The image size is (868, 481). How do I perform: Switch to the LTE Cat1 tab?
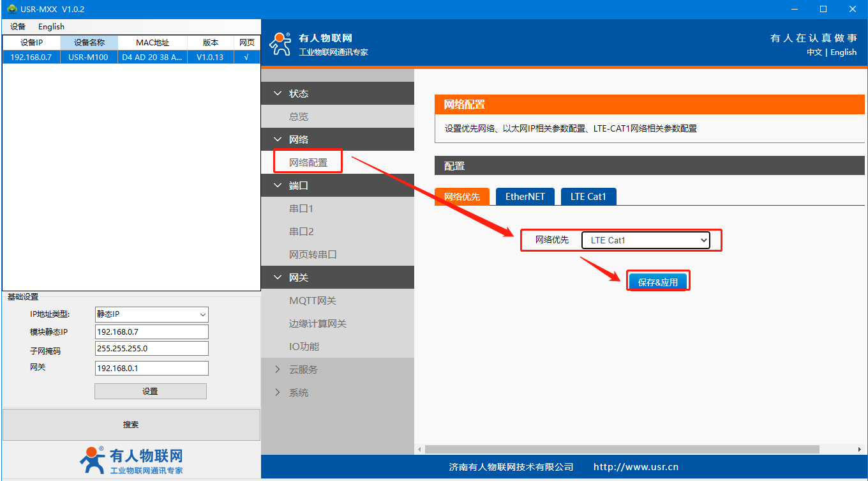coord(588,197)
